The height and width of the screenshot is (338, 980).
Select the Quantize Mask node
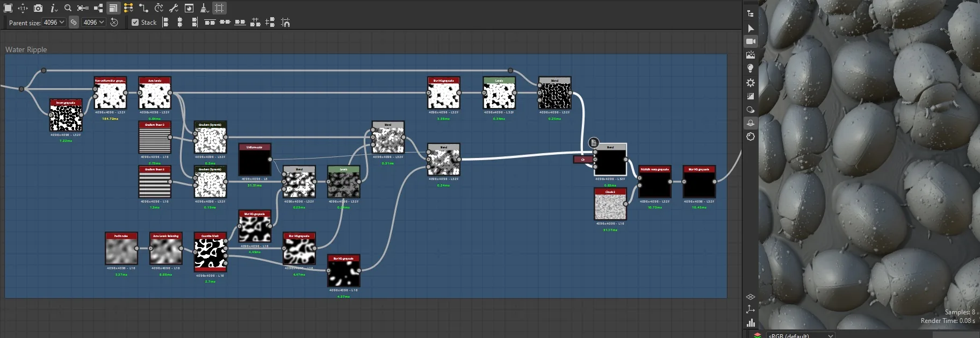click(210, 253)
